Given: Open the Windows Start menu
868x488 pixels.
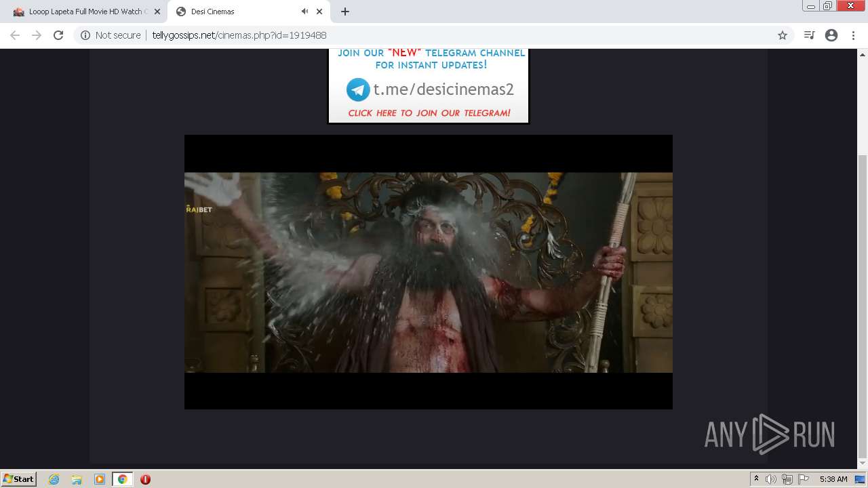Looking at the screenshot, I should pos(18,479).
